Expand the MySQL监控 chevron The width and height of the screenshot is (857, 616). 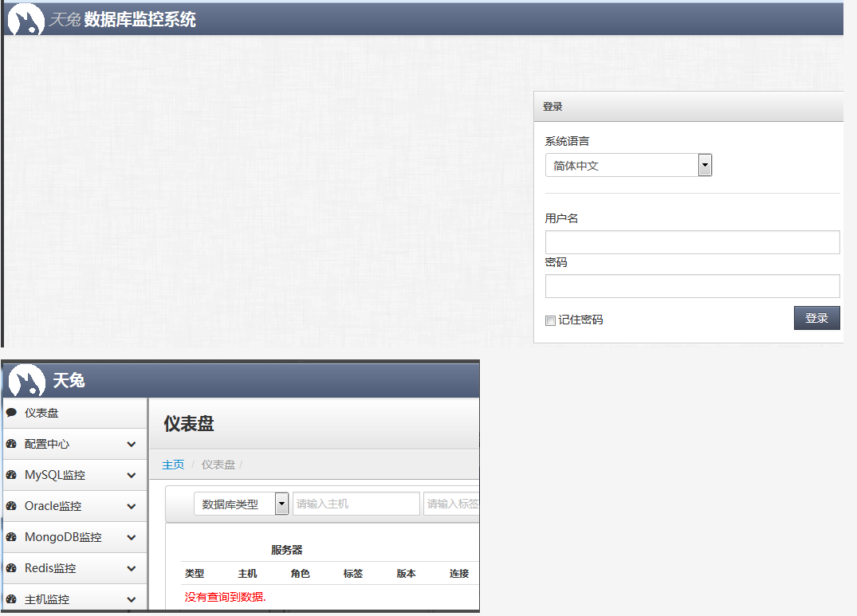(x=132, y=476)
